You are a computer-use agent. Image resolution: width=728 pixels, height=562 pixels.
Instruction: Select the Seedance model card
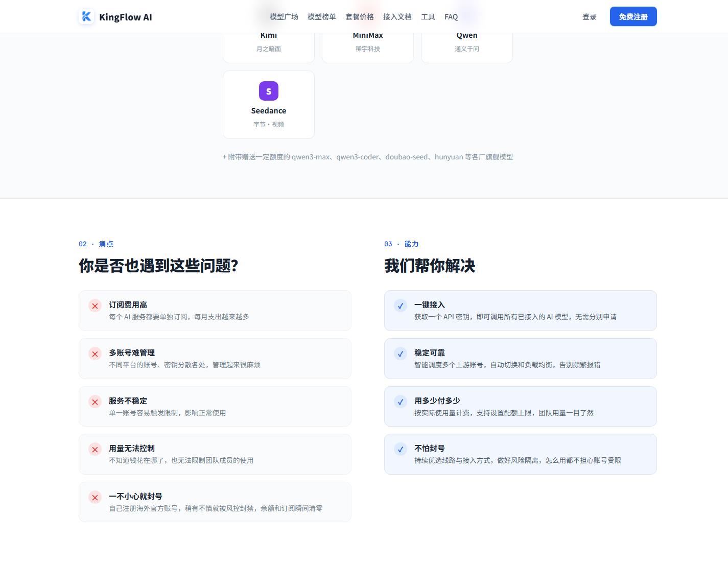tap(269, 105)
